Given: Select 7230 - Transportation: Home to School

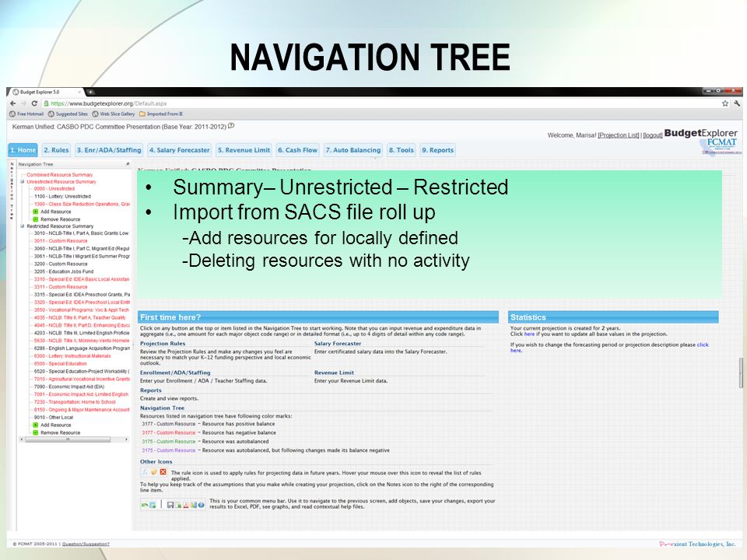Looking at the screenshot, I should click(x=75, y=402).
